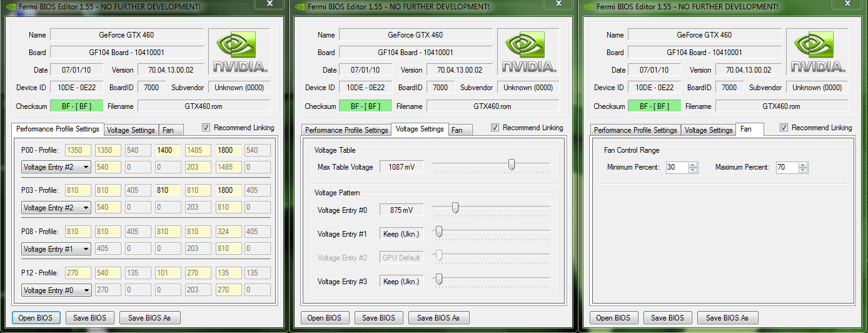Click Save BIOS As in Performance Profile window

(x=149, y=318)
